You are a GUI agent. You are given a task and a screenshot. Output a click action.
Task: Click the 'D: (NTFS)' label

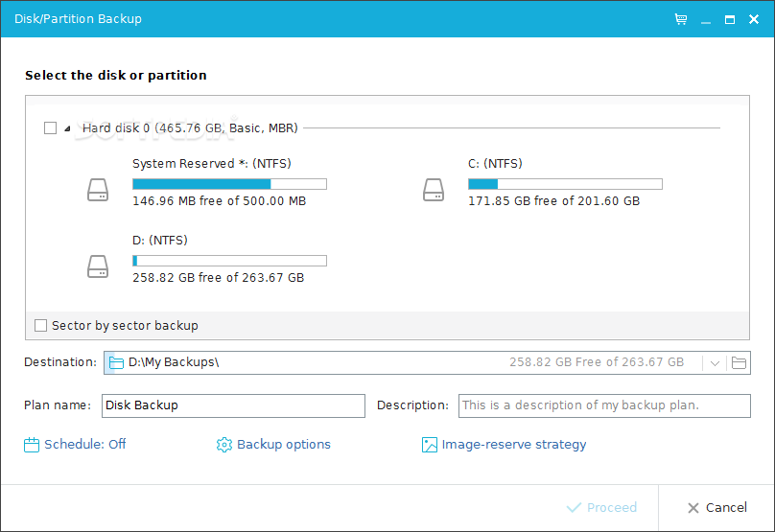click(160, 240)
